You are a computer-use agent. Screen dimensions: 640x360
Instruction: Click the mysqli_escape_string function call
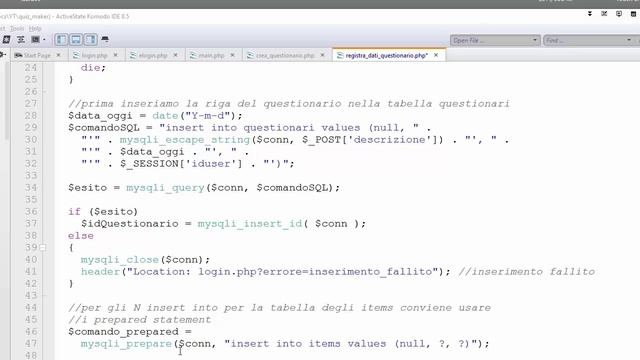(x=184, y=140)
